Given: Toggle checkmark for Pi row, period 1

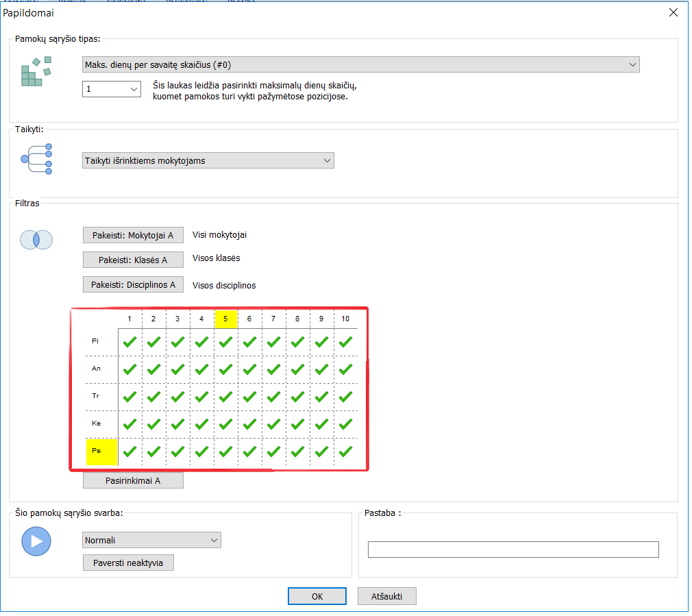Looking at the screenshot, I should tap(129, 341).
